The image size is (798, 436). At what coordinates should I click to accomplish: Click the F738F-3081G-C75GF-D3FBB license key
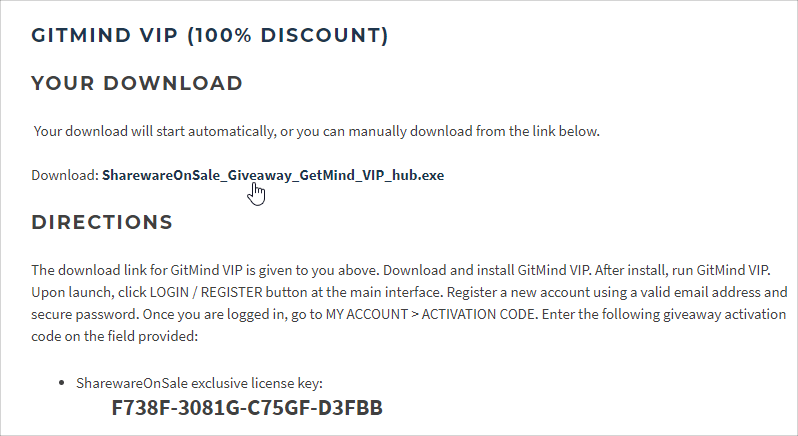[x=247, y=408]
